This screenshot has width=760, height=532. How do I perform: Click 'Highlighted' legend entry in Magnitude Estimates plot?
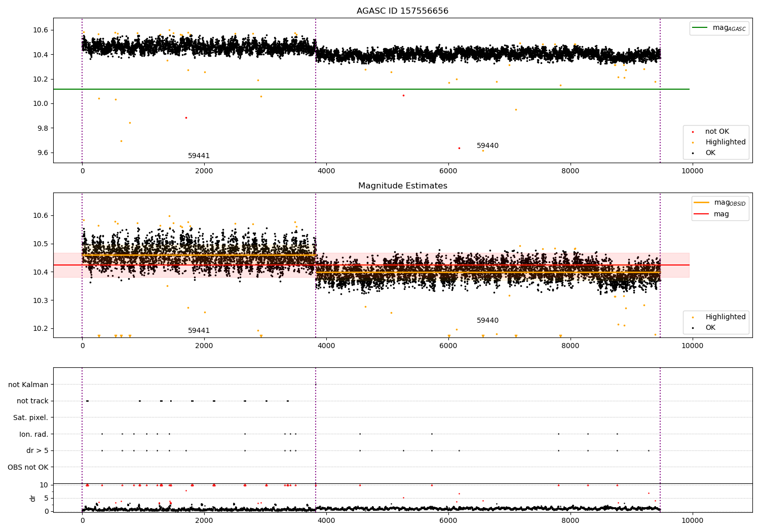click(x=725, y=317)
